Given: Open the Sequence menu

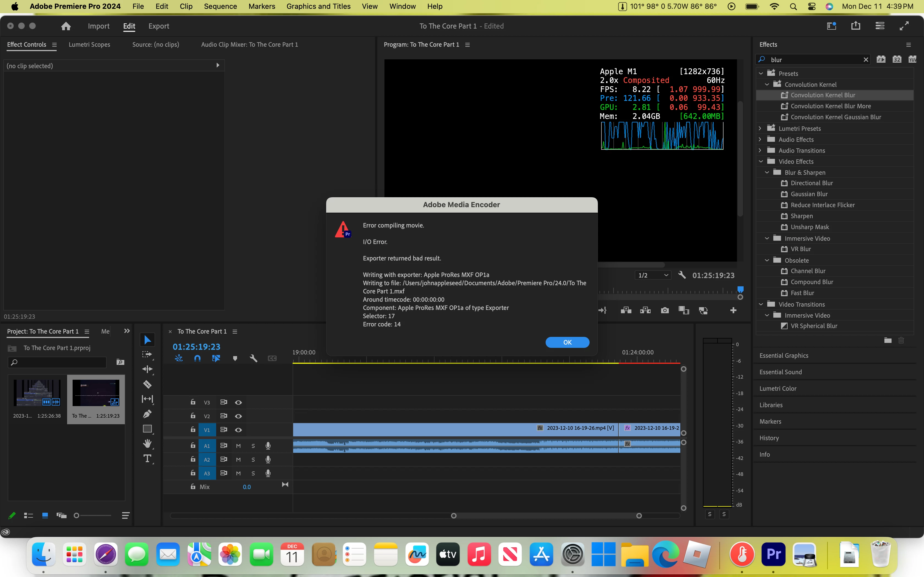Looking at the screenshot, I should 220,7.
